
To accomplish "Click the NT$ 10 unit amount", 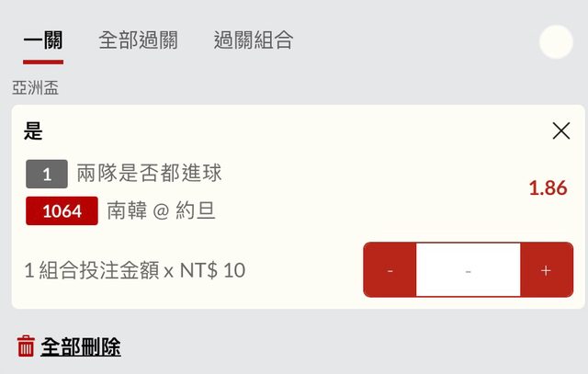I will (212, 270).
